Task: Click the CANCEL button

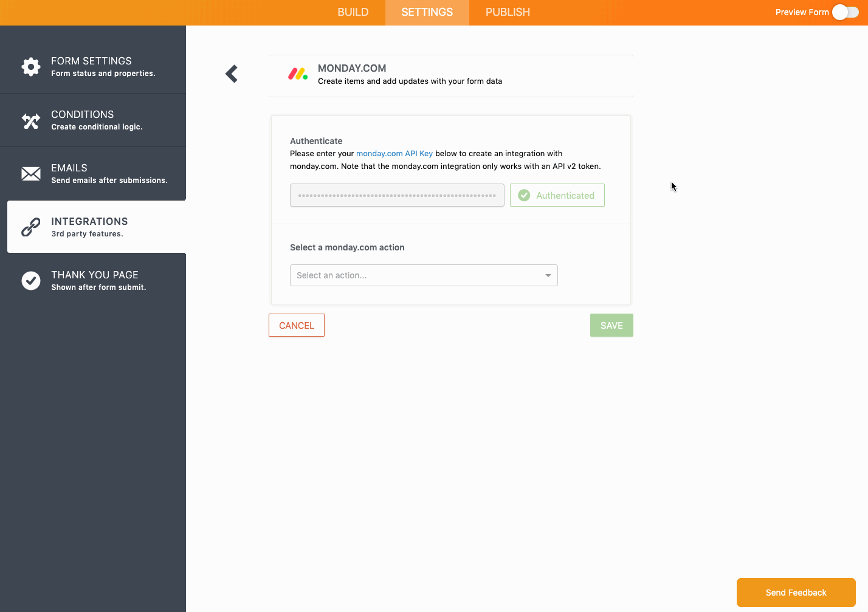Action: [x=297, y=325]
